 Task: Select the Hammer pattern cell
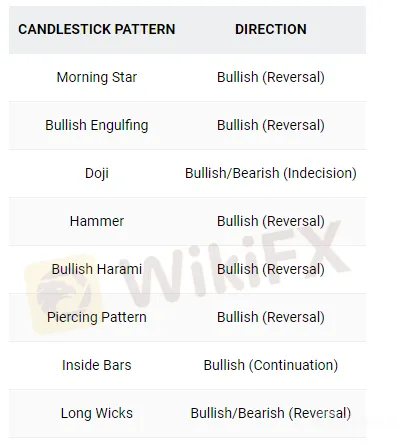click(x=97, y=221)
